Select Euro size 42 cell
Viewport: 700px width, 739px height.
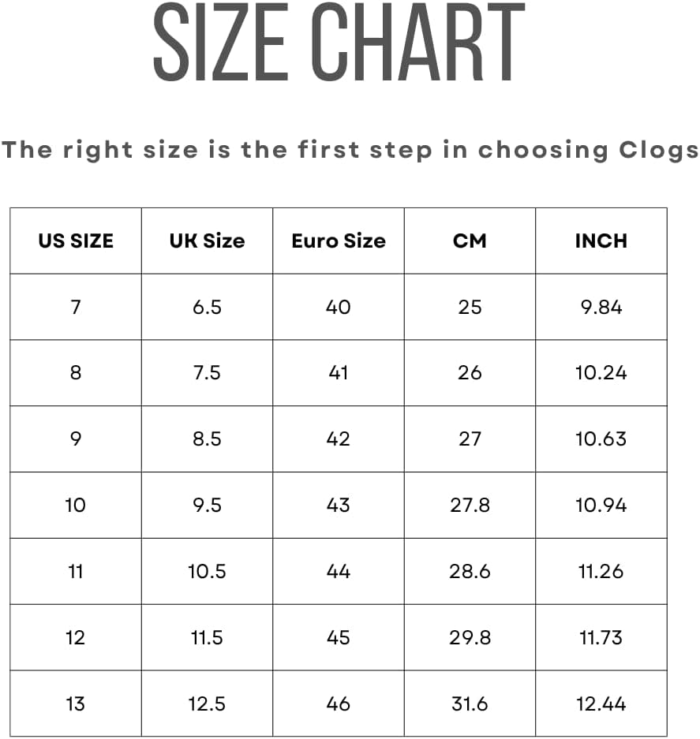coord(339,439)
